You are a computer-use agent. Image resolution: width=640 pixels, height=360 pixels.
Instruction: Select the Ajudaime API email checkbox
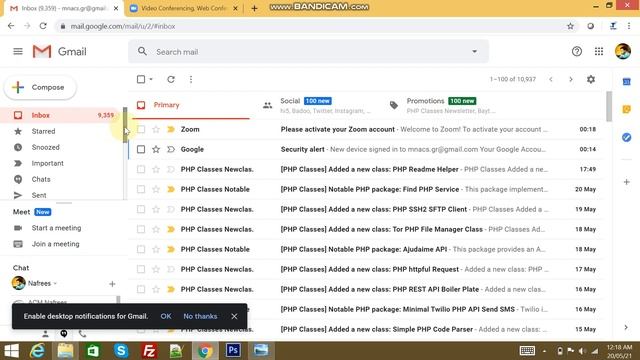coord(141,249)
